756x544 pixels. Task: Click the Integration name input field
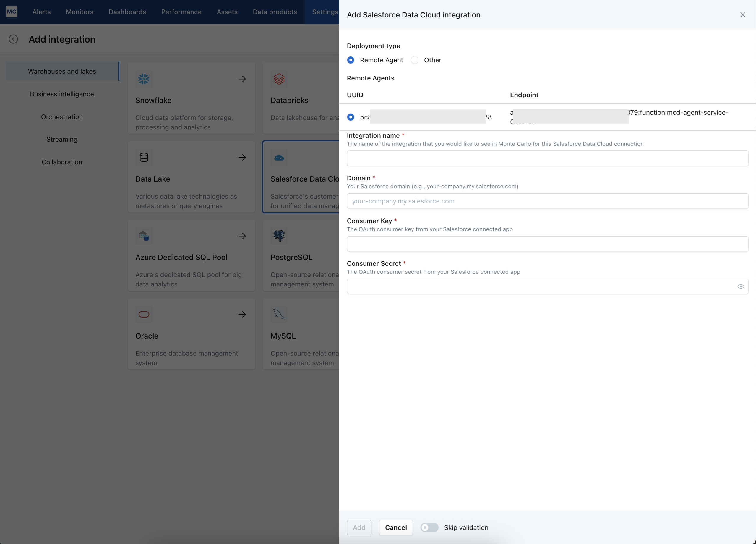point(547,158)
